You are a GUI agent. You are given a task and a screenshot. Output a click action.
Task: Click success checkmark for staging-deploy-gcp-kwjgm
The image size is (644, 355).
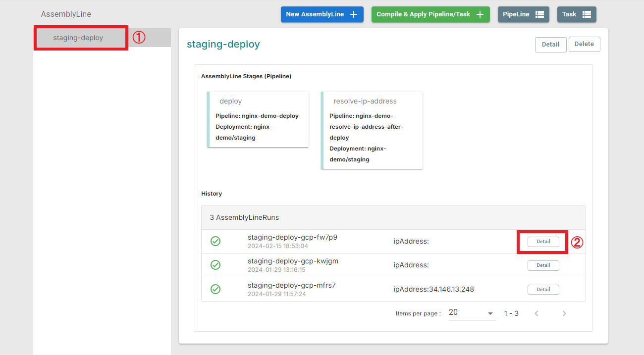[x=215, y=265]
